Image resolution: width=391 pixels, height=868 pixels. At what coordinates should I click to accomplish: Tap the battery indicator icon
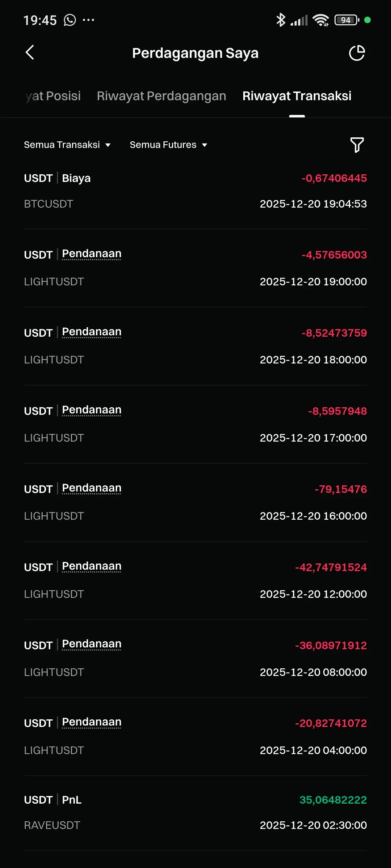[x=346, y=20]
